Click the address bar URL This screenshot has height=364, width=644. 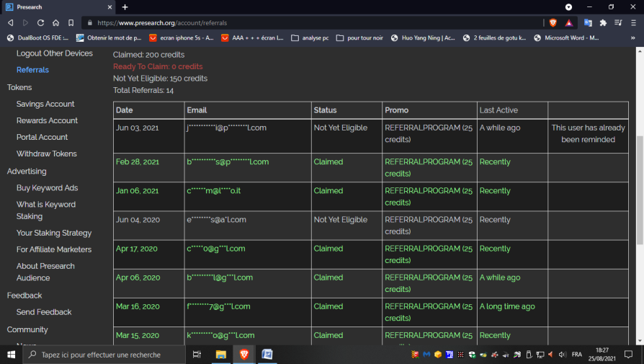coord(162,23)
